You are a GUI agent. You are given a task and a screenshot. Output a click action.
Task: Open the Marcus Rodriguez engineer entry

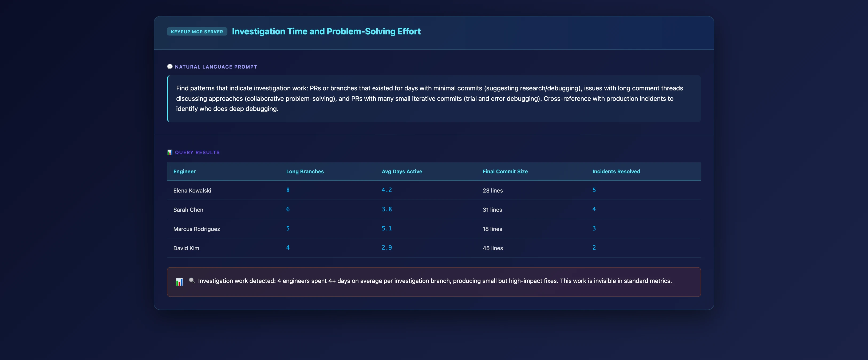pos(196,229)
